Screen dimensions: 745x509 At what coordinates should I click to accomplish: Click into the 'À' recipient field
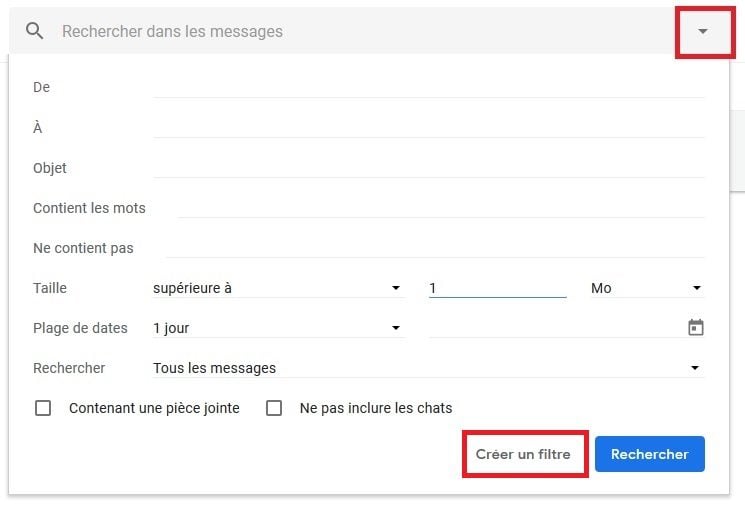tap(428, 127)
